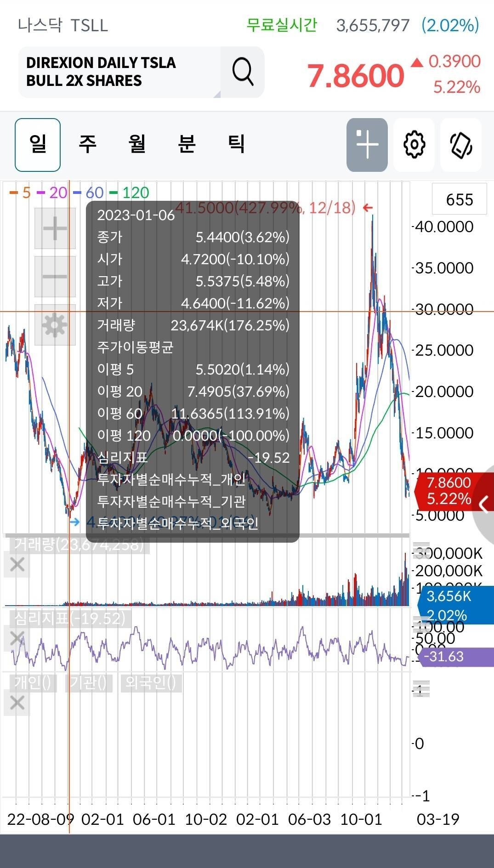This screenshot has width=494, height=868.
Task: Zoom out chart with minus overlay button
Action: click(x=55, y=277)
